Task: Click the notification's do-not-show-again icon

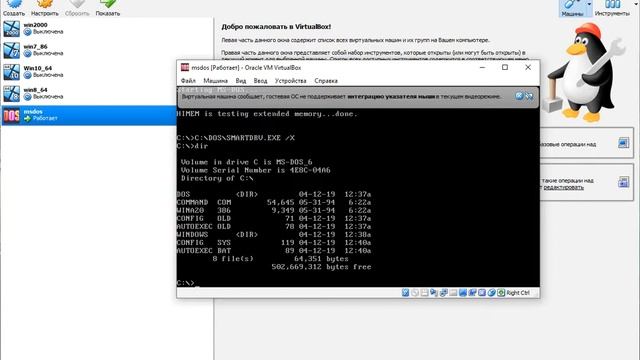Action: coord(529,96)
